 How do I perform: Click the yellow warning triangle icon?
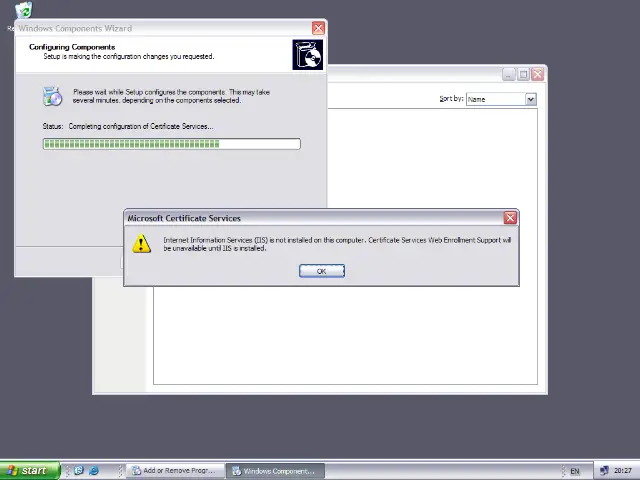click(142, 244)
